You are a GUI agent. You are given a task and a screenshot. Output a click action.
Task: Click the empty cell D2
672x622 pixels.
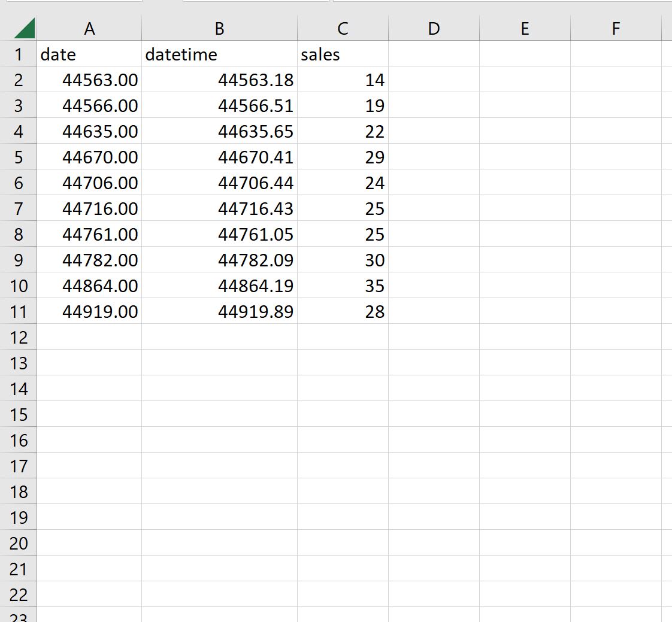(434, 80)
